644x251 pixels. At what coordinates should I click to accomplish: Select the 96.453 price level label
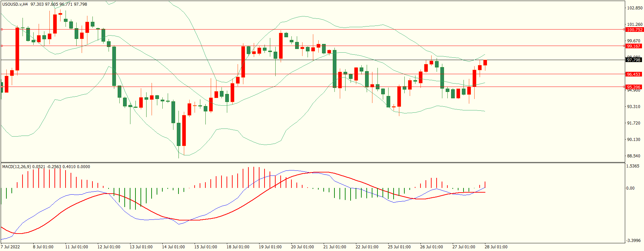click(633, 74)
